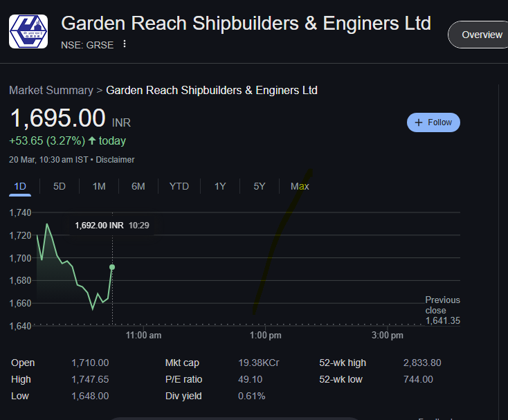Click the 52-wk low value 744.00
This screenshot has height=420, width=508.
pyautogui.click(x=418, y=379)
